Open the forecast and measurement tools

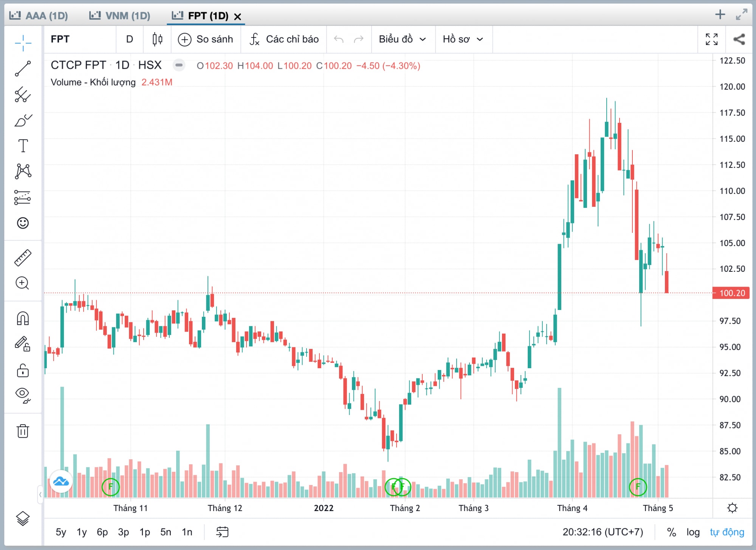click(x=23, y=197)
